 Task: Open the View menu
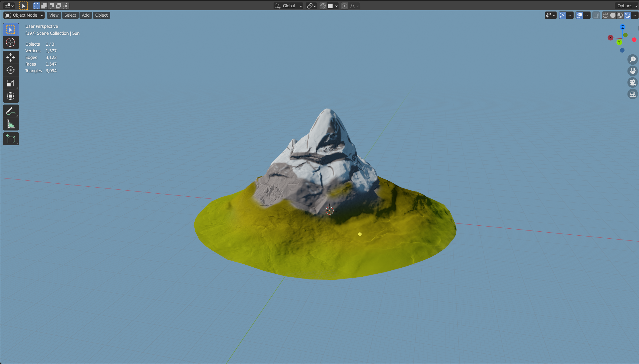[x=54, y=15]
